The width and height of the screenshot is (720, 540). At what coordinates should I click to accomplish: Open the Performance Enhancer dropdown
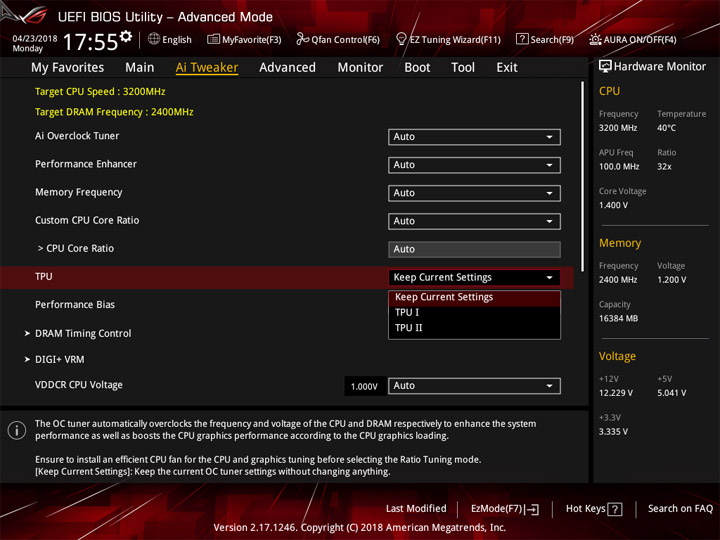(474, 165)
